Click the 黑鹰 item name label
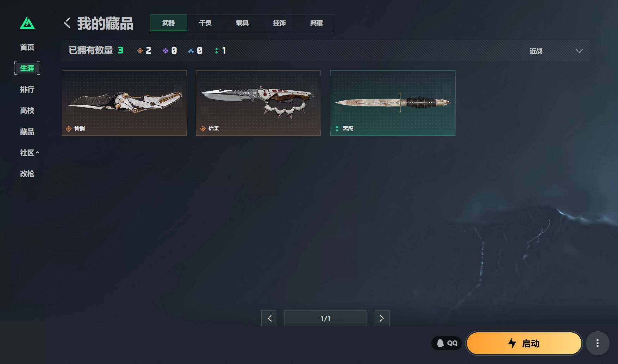The height and width of the screenshot is (364, 618). pos(348,129)
